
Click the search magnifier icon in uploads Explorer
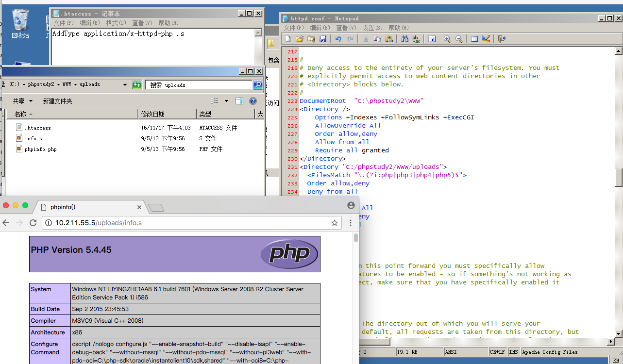258,85
